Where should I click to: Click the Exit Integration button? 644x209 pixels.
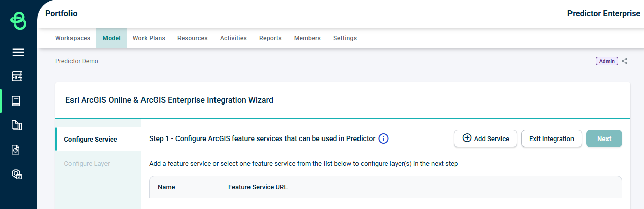click(552, 138)
